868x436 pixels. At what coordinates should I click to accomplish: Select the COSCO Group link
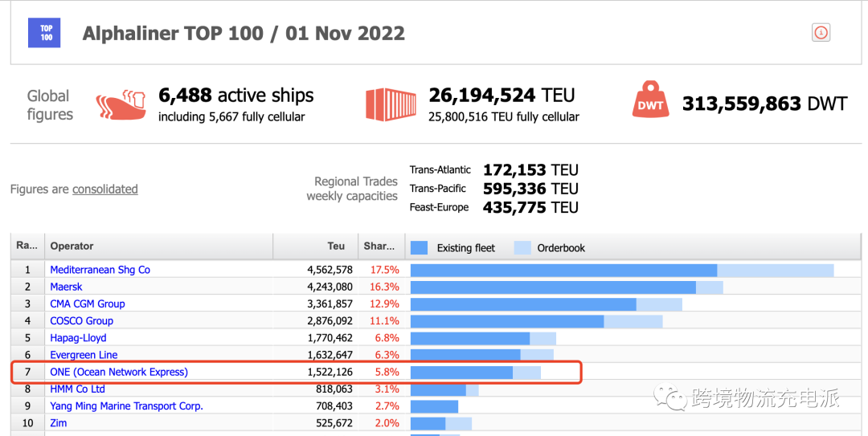click(x=81, y=320)
